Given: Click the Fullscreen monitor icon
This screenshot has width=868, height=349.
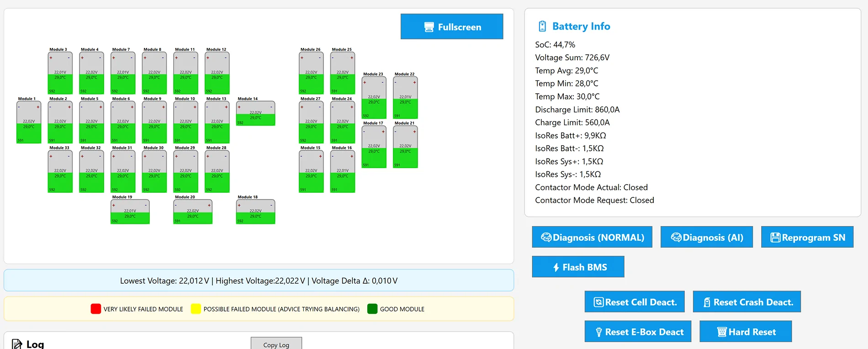Looking at the screenshot, I should click(x=429, y=27).
